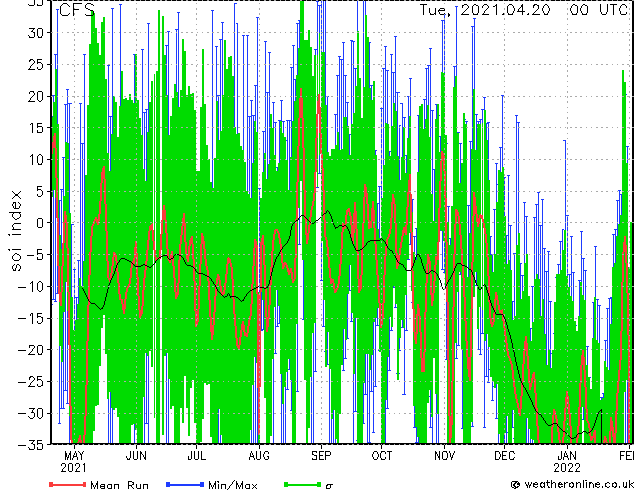Click the 25 y-axis value
Screen dimensions: 634x490
[x=36, y=64]
